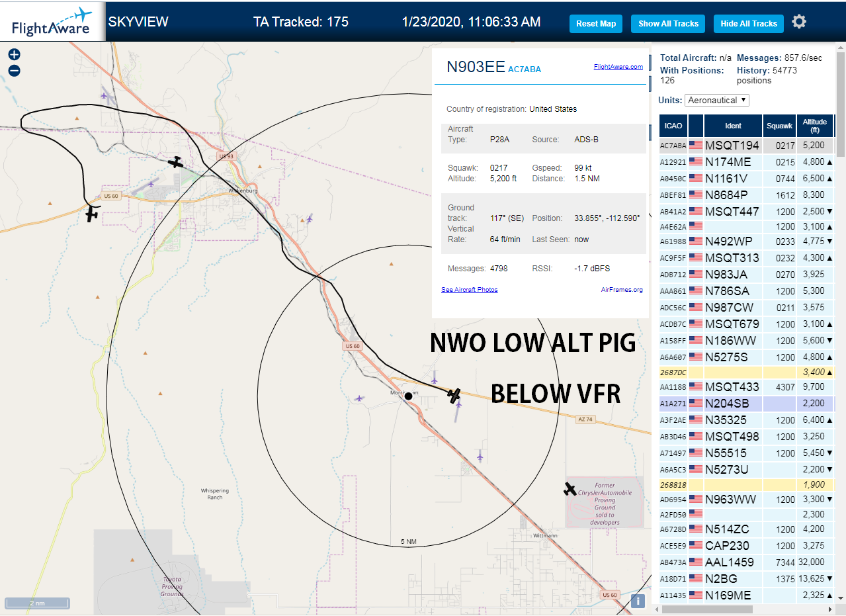The width and height of the screenshot is (846, 616).
Task: Click the US flag in AAL1459 row
Action: pos(696,562)
